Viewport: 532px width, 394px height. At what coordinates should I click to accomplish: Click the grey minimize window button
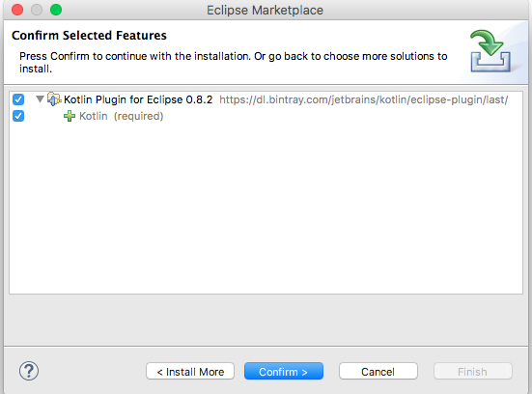pyautogui.click(x=37, y=10)
